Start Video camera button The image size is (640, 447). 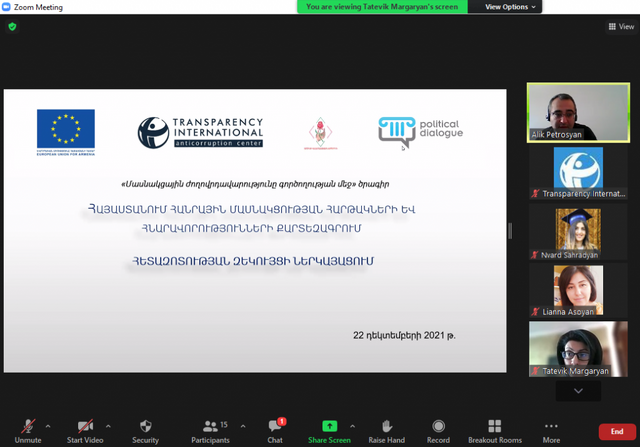click(85, 430)
